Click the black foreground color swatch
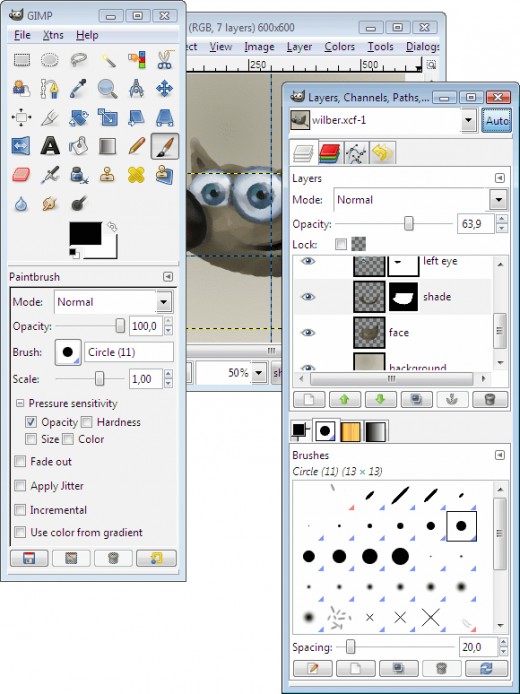520x694 pixels. (x=85, y=233)
